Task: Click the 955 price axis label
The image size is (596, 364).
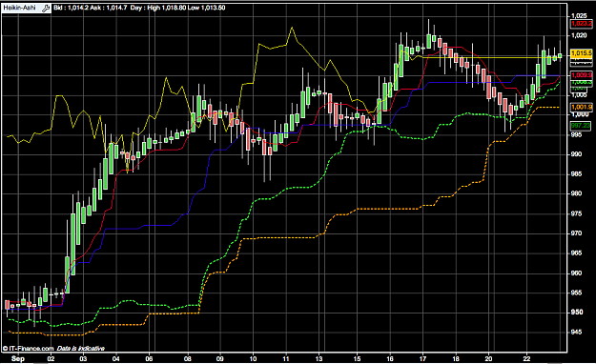Action: coord(576,293)
